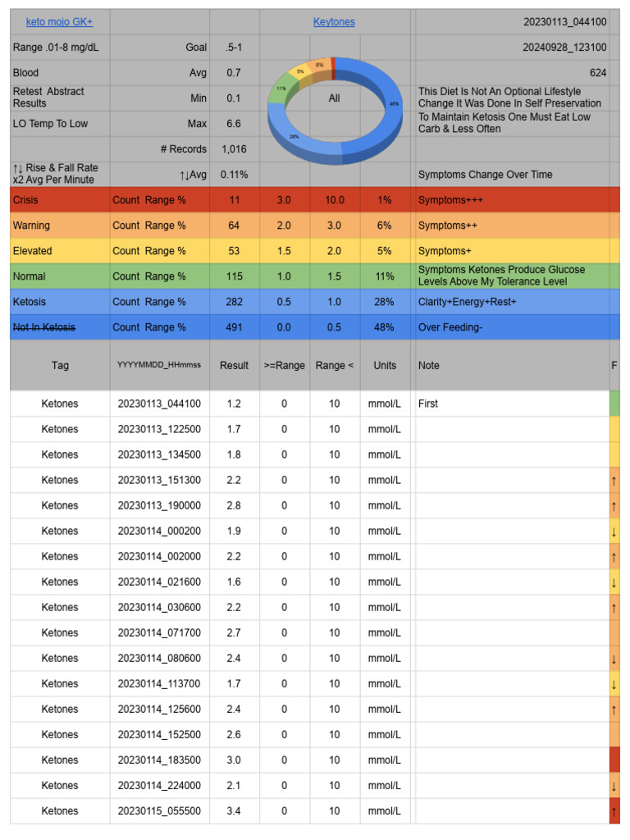
Task: Click the "Ketones" tag in the 20230114_021600 row
Action: (x=60, y=582)
